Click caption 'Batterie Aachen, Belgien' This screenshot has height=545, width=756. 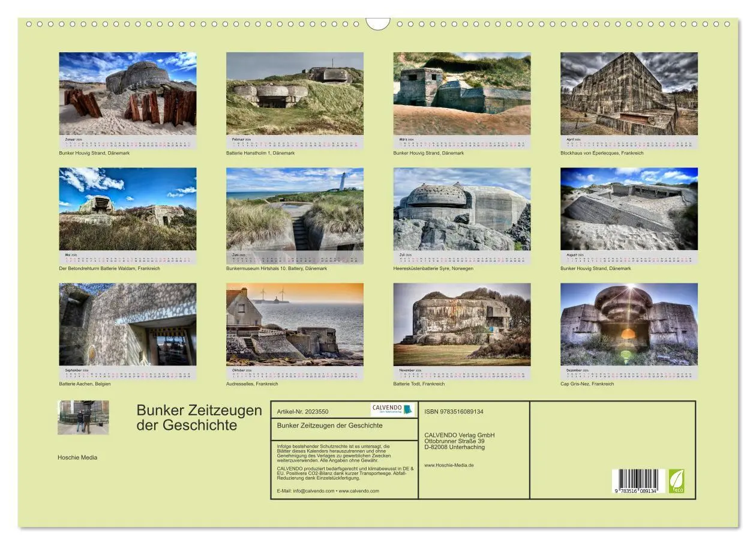point(85,384)
